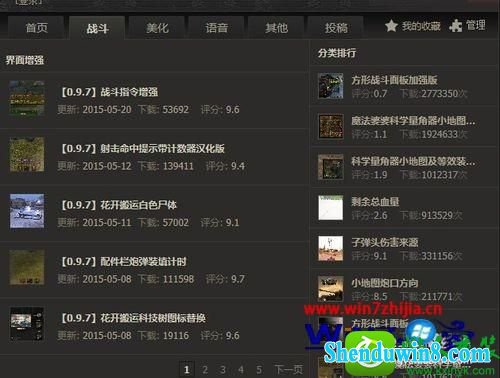500x378 pixels.
Task: Open ranking thumbnail for 剩余总血量
Action: (330, 208)
